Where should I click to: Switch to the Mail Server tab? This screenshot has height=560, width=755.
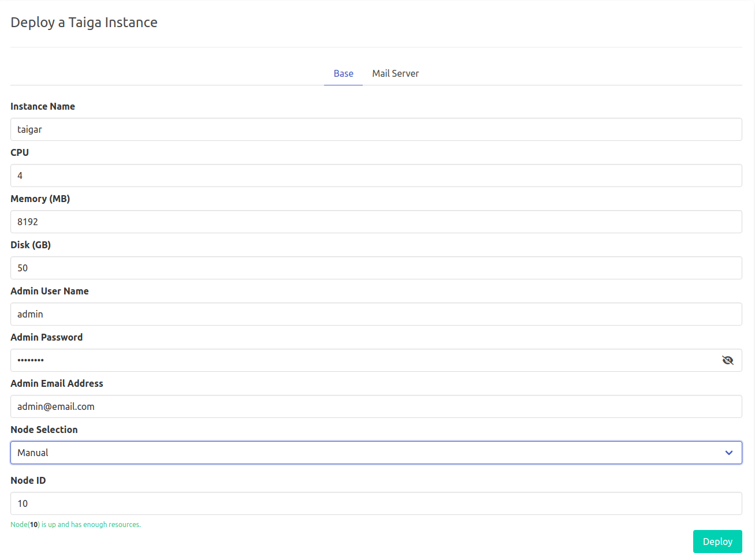coord(395,73)
